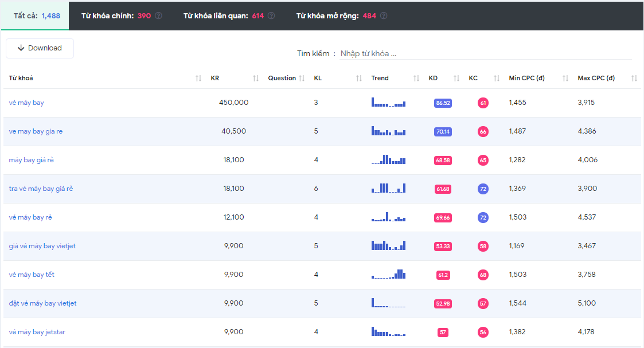Click KD badge 53.33
The width and height of the screenshot is (644, 348).
pos(443,246)
